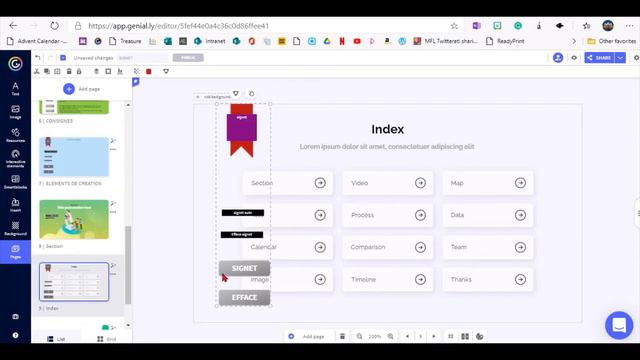Click the project title field
The width and height of the screenshot is (640, 360).
[x=142, y=58]
